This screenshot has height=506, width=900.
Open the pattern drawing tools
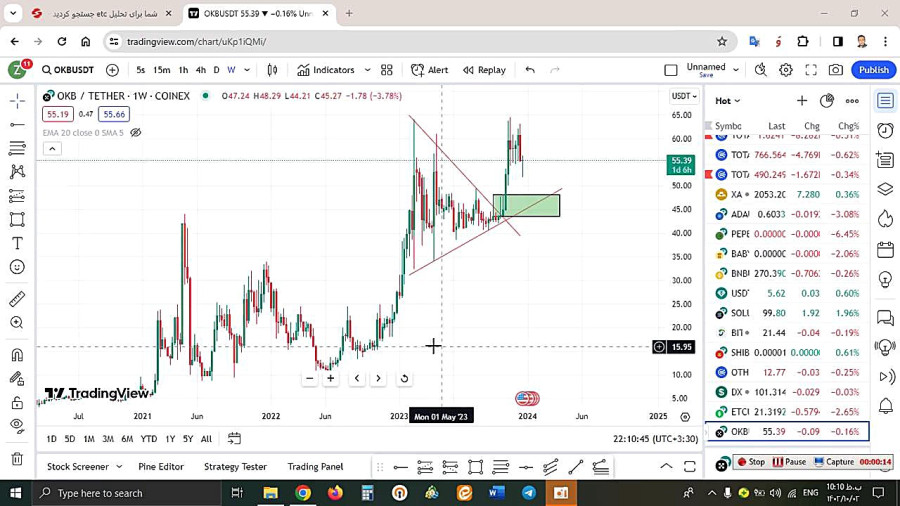click(17, 172)
